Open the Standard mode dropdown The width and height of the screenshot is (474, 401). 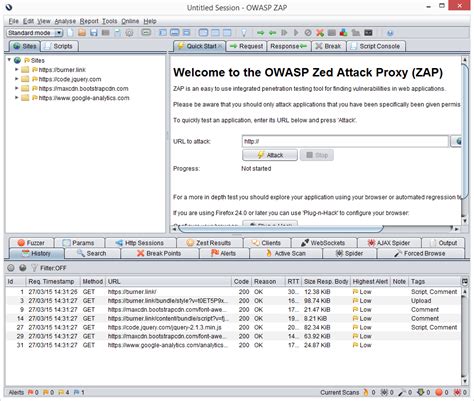(x=35, y=33)
